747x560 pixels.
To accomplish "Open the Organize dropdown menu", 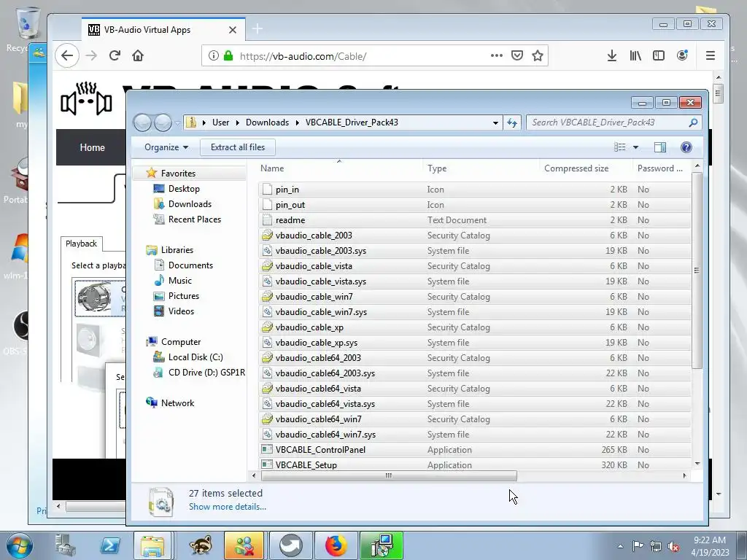I will tap(166, 147).
